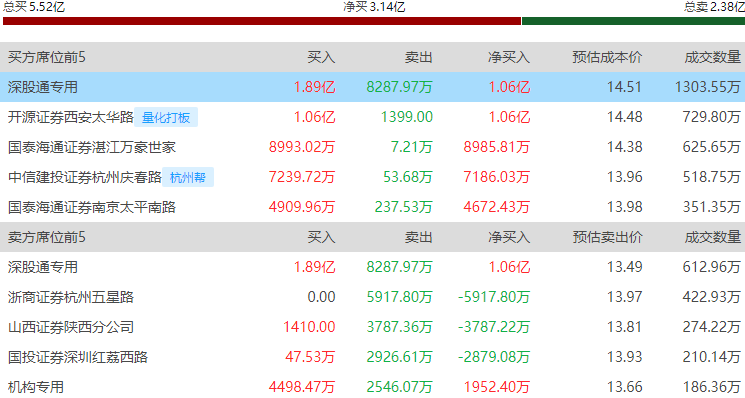Sort by the 预估卖出价 column header
The image size is (745, 398).
[607, 237]
